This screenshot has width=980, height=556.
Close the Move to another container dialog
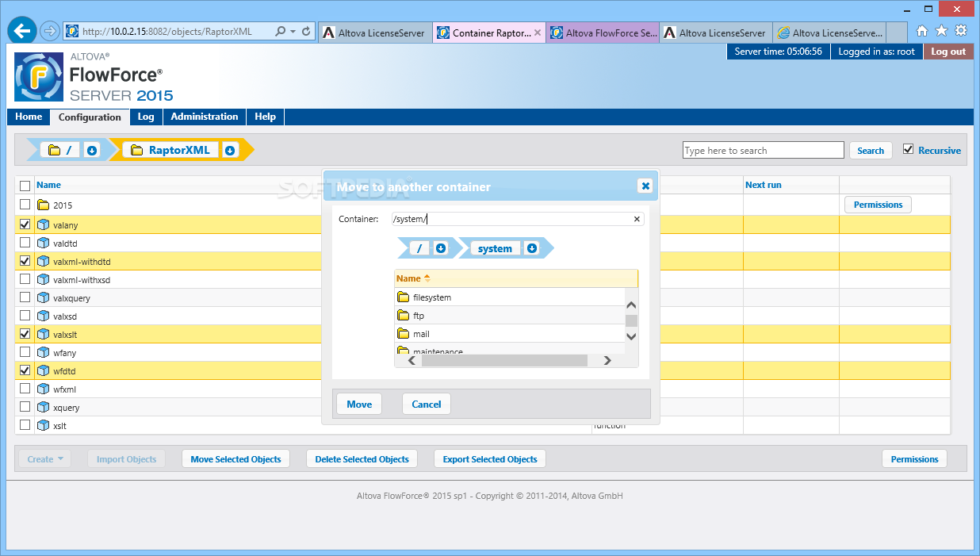pyautogui.click(x=645, y=186)
